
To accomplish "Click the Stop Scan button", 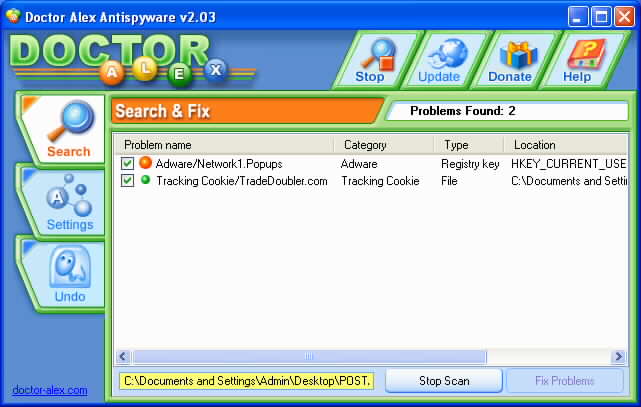I will coord(444,381).
